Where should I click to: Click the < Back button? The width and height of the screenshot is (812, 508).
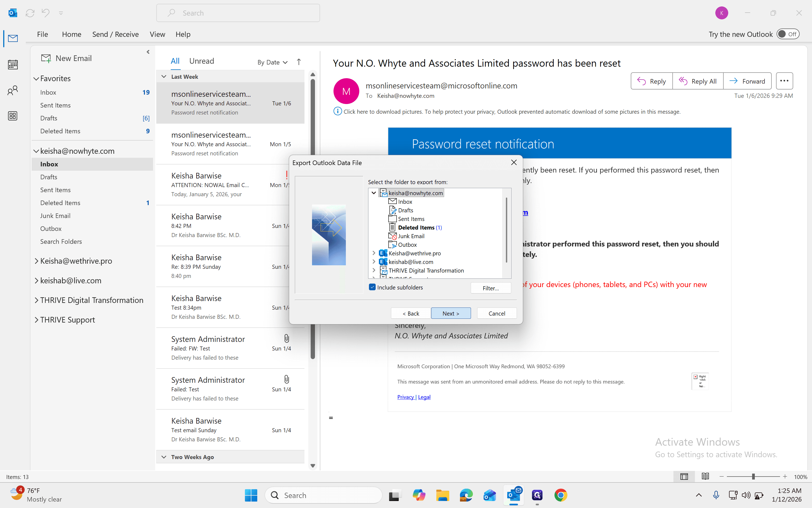411,313
